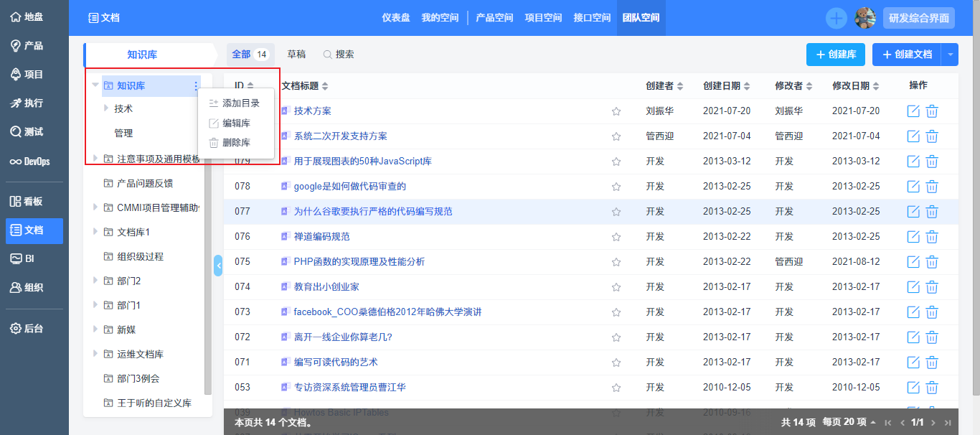Image resolution: width=980 pixels, height=435 pixels.
Task: Star the document 技术方案
Action: [616, 111]
